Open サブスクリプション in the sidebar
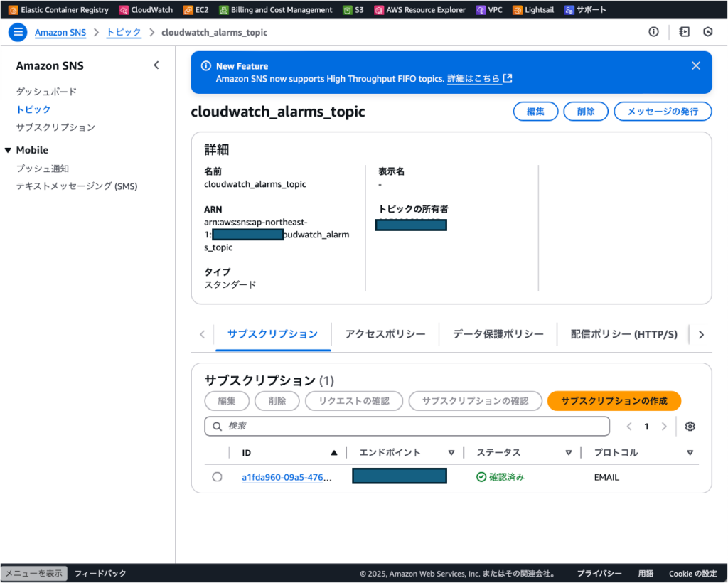Screen dimensions: 728x583 point(55,127)
